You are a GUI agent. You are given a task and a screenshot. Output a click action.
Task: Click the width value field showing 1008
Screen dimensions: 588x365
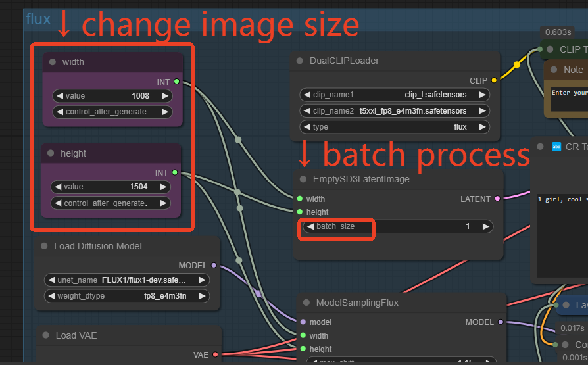(x=112, y=96)
